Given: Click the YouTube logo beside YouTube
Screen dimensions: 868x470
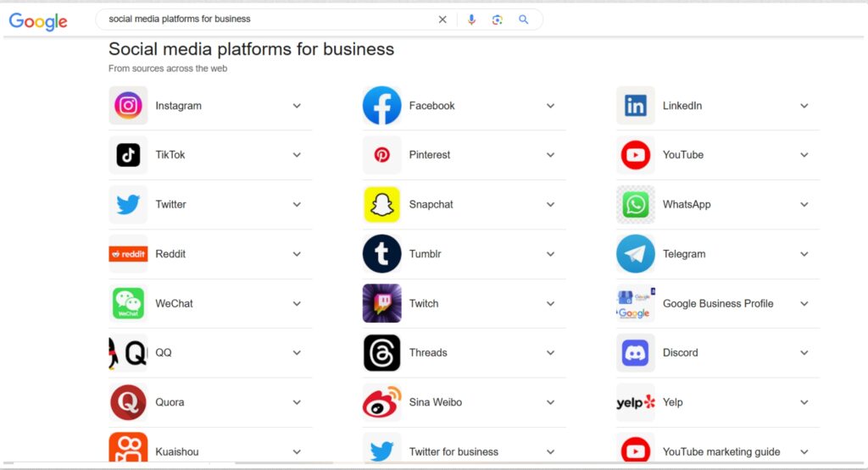Looking at the screenshot, I should click(636, 155).
